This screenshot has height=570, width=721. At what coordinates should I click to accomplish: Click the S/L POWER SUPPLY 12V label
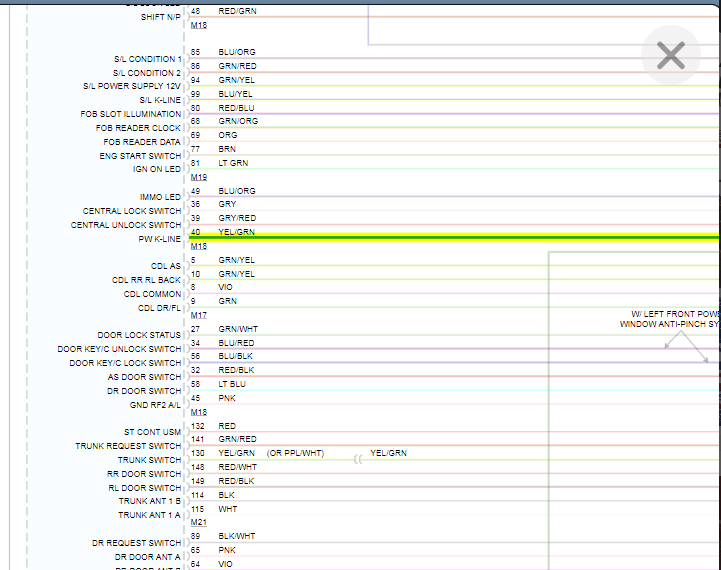click(x=132, y=86)
